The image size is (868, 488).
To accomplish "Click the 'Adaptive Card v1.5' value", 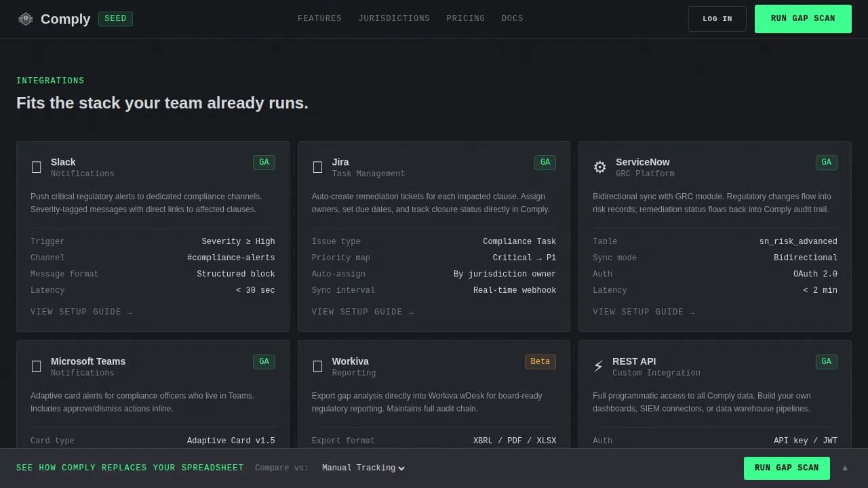I will point(231,441).
